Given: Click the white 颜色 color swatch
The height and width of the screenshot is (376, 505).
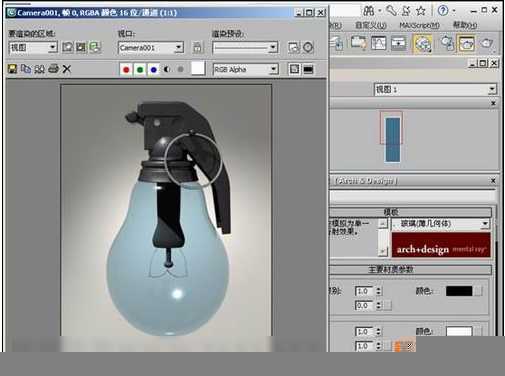Looking at the screenshot, I should click(459, 331).
